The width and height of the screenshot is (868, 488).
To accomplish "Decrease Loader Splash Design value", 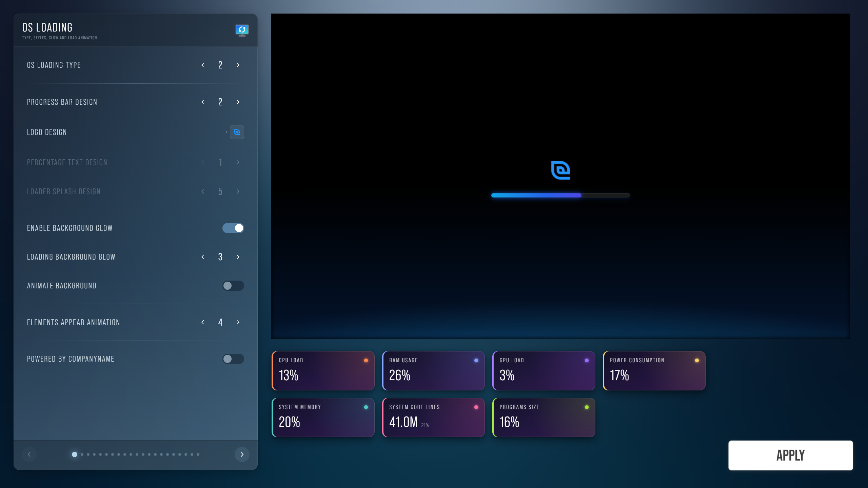I will point(203,191).
